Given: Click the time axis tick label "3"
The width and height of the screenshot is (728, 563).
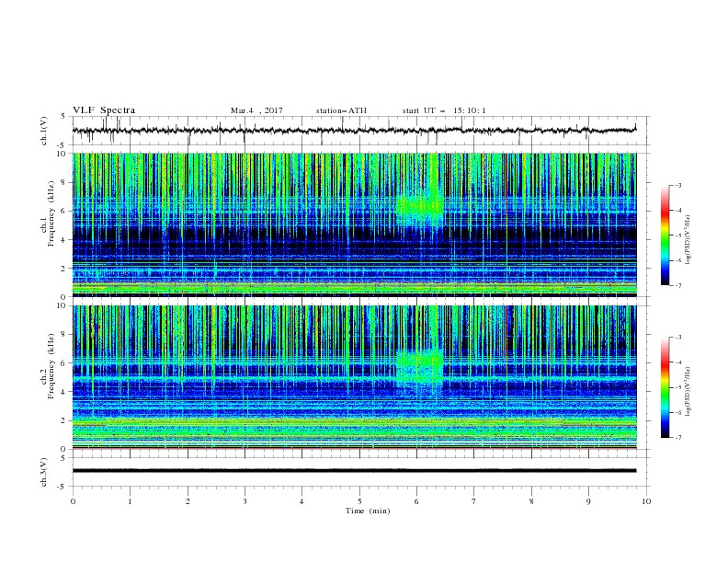Looking at the screenshot, I should pyautogui.click(x=245, y=501).
